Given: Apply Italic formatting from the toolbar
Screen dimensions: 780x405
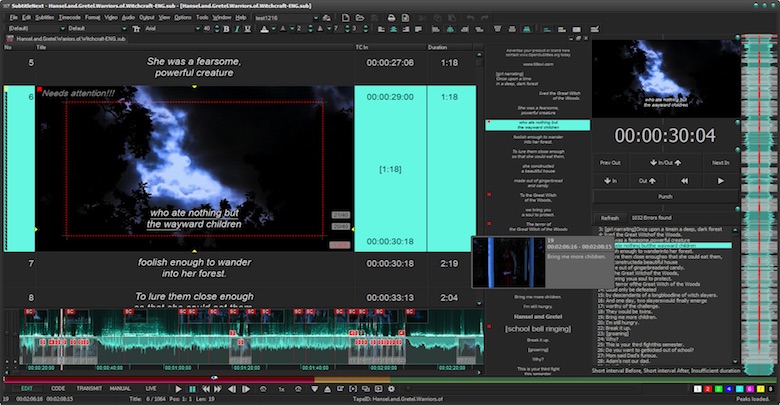Looking at the screenshot, I should (x=239, y=28).
